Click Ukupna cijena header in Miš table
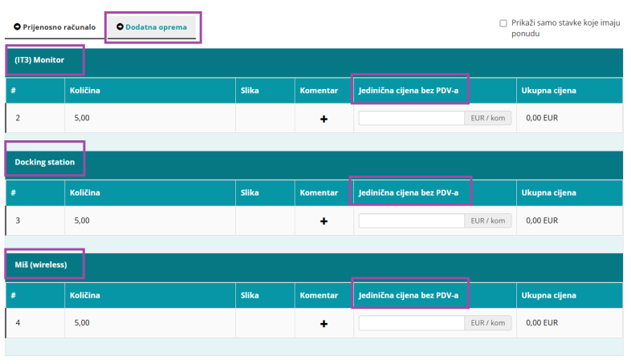Screen dimensions: 631x364 pyautogui.click(x=548, y=295)
